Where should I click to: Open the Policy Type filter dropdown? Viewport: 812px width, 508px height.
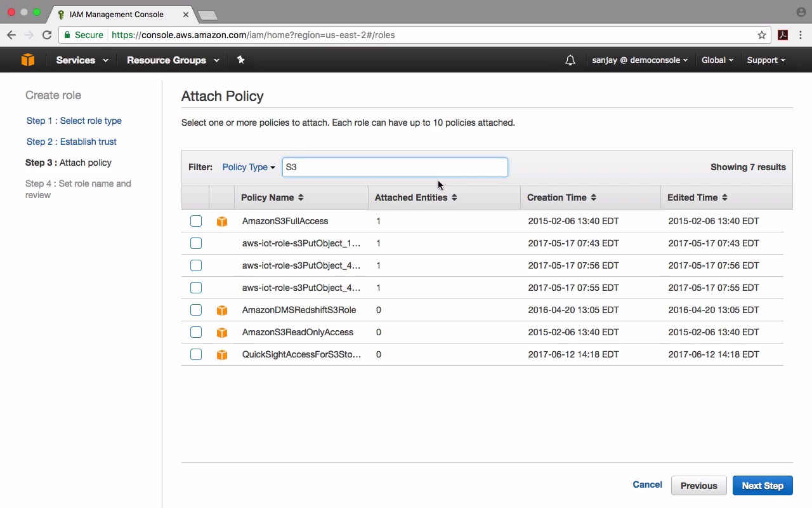pyautogui.click(x=248, y=167)
